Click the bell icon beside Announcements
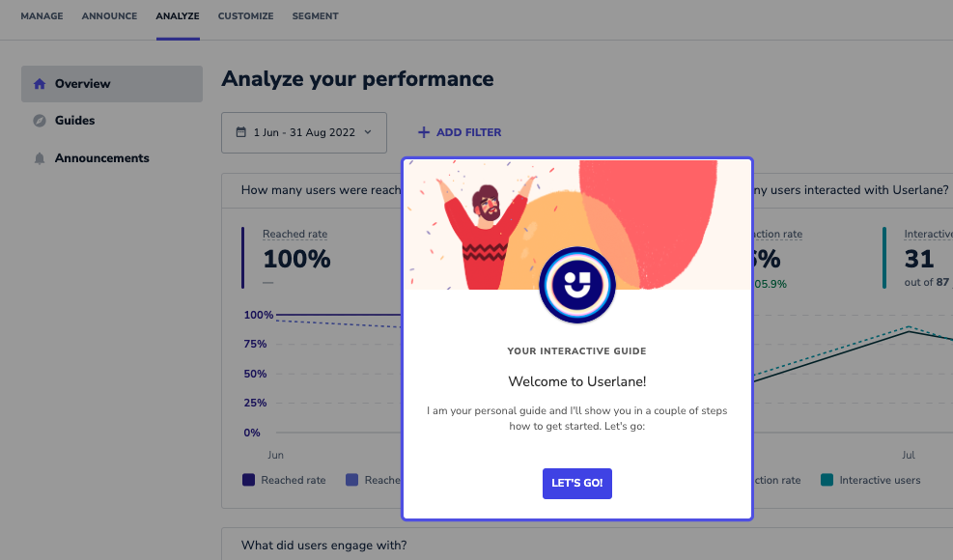Viewport: 953px width, 560px height. click(40, 158)
